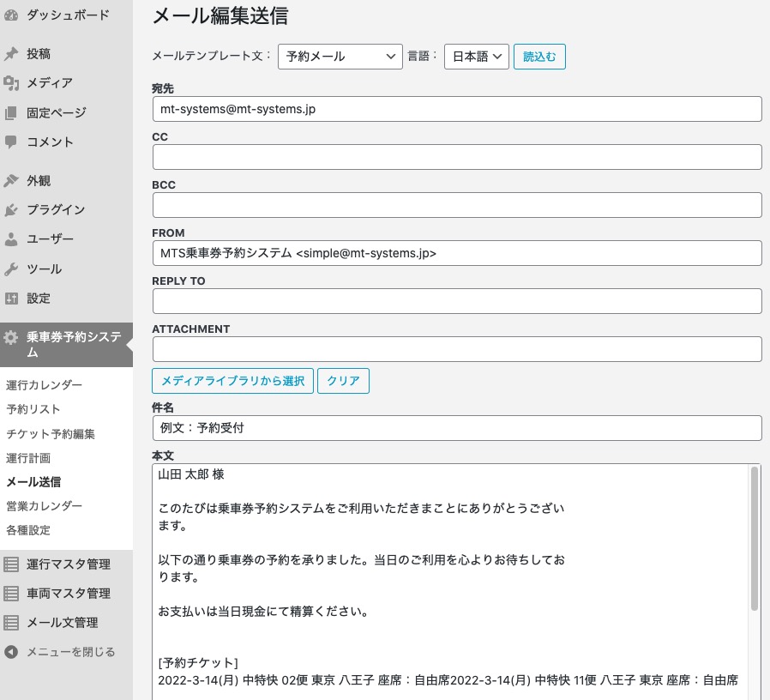Open the 設定 menu item
Image resolution: width=770 pixels, height=700 pixels.
tap(66, 299)
